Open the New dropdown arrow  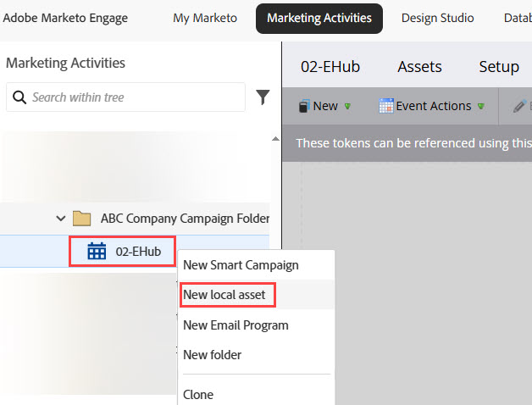[x=347, y=106]
